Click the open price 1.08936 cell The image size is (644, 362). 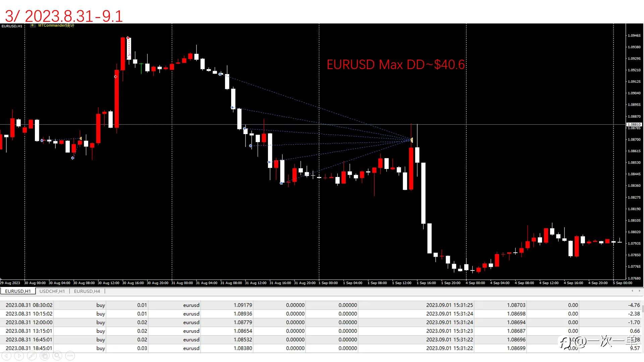(x=243, y=314)
